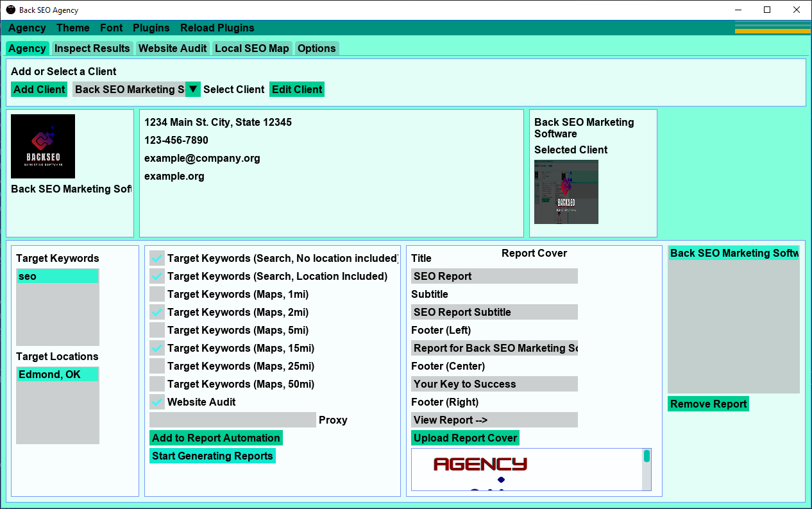This screenshot has height=509, width=812.
Task: Open the Theme menu
Action: (x=73, y=28)
